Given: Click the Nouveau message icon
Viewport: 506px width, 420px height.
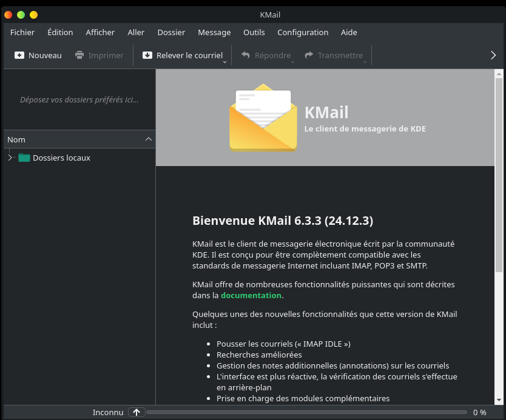Looking at the screenshot, I should (x=19, y=55).
